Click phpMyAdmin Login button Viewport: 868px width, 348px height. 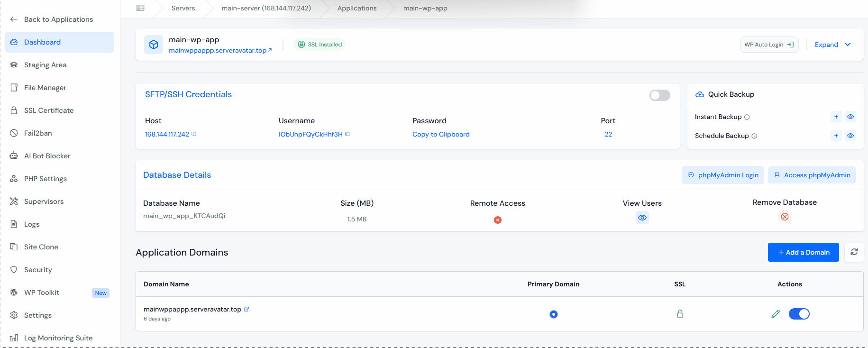723,175
